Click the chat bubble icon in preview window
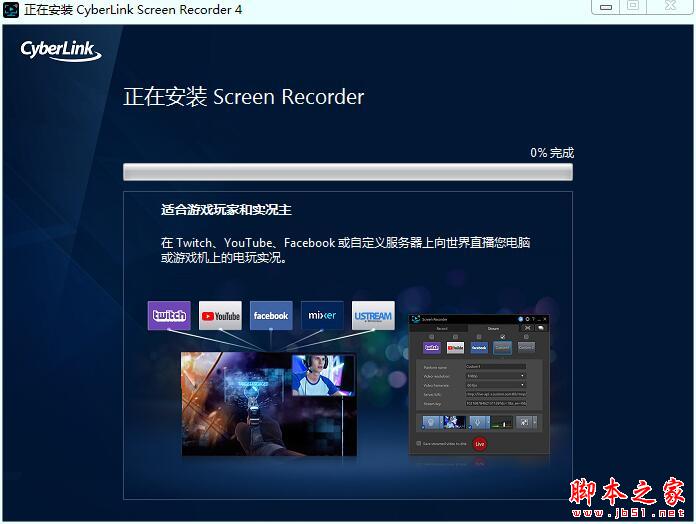 [x=541, y=328]
